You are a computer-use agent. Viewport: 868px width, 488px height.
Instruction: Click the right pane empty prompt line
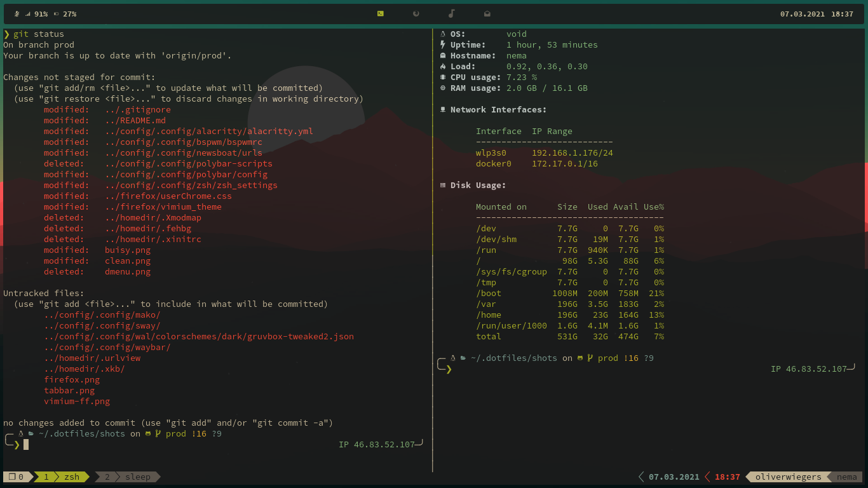(x=645, y=369)
